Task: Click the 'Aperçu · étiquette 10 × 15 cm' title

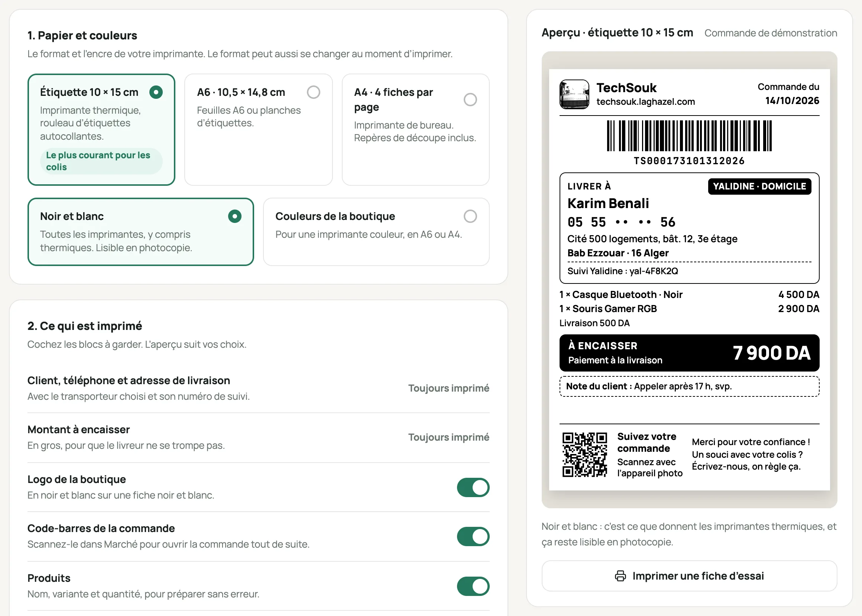Action: pos(617,33)
